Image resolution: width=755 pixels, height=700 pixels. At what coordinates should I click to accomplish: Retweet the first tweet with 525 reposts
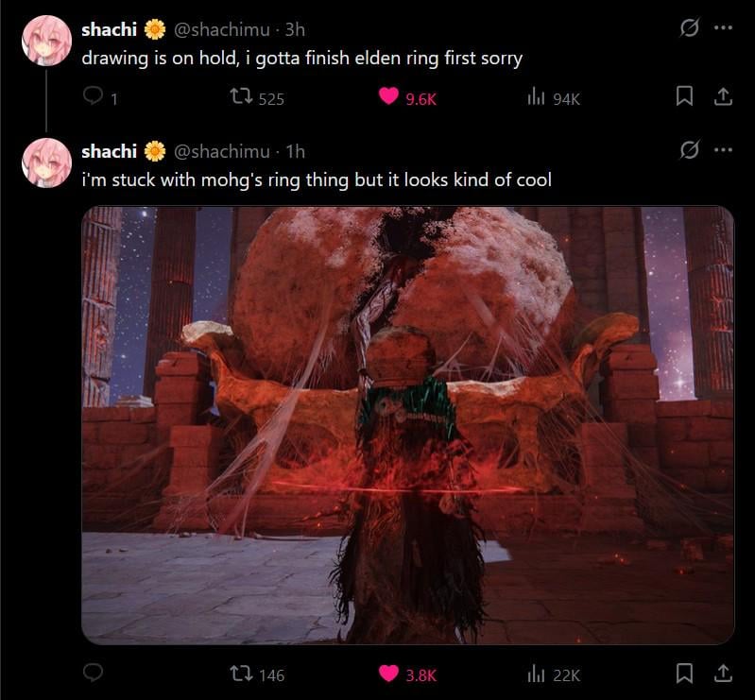(x=241, y=95)
